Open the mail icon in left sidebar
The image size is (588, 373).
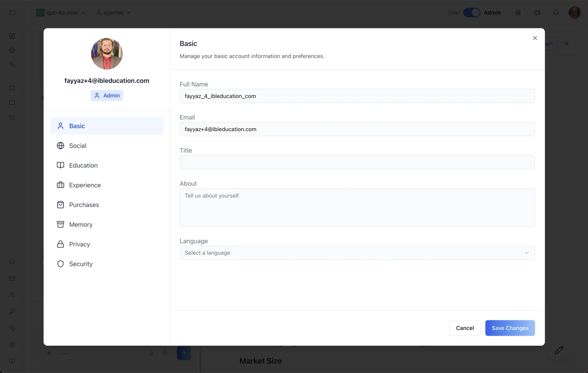tap(12, 278)
